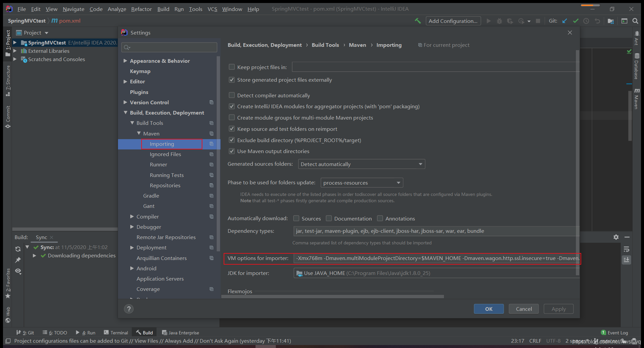
Task: Open the Maven side tool window
Action: tap(636, 98)
